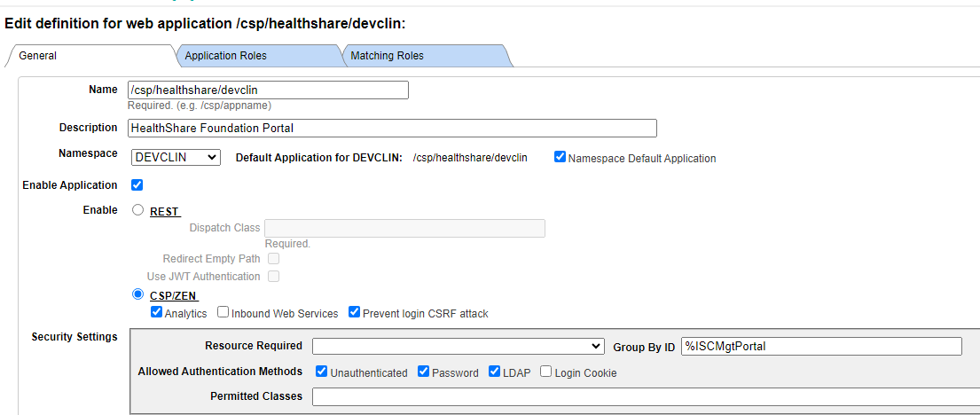980x415 pixels.
Task: Uncheck Unauthenticated authentication method
Action: [322, 372]
